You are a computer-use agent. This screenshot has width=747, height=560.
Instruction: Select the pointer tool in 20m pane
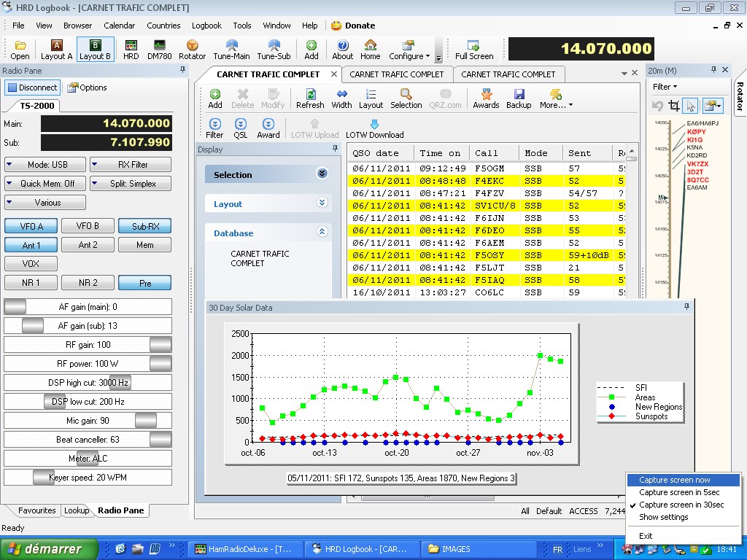coord(690,105)
